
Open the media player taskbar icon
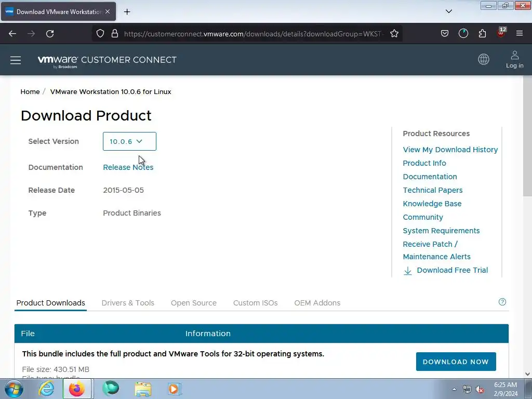pos(175,389)
